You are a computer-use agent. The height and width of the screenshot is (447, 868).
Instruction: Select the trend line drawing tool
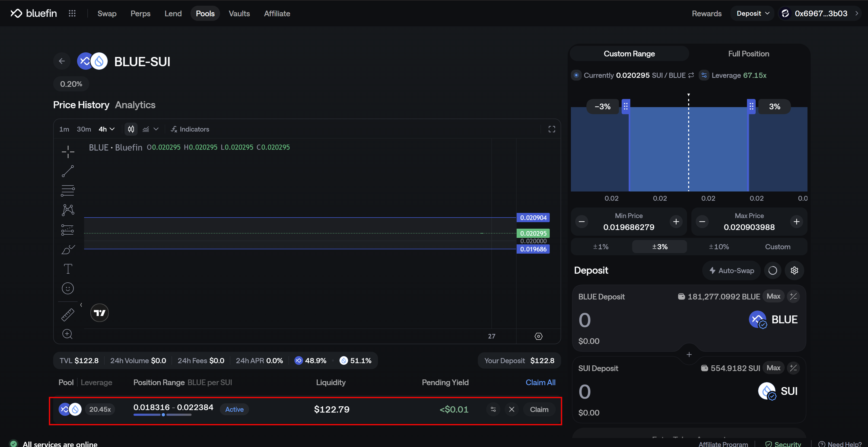(x=68, y=171)
